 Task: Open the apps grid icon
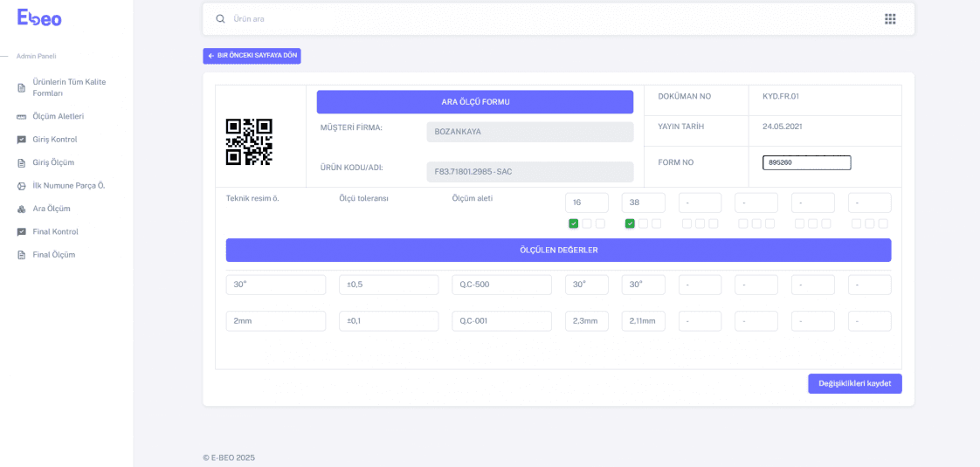click(x=890, y=18)
